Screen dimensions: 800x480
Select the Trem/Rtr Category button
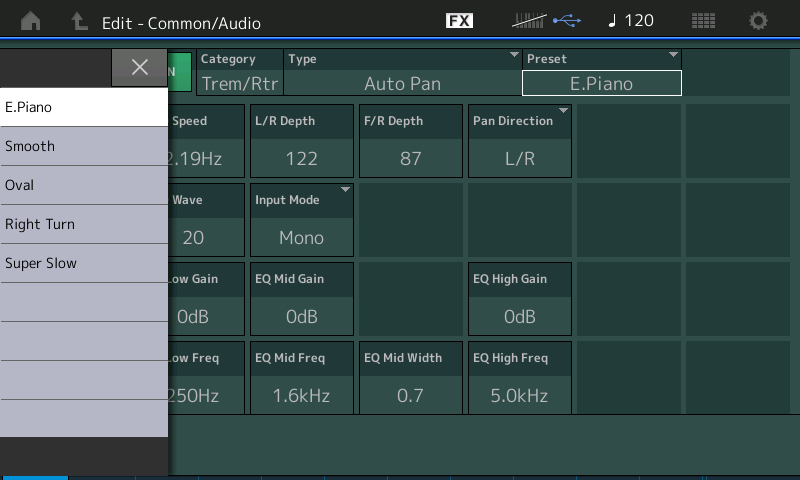(x=240, y=73)
